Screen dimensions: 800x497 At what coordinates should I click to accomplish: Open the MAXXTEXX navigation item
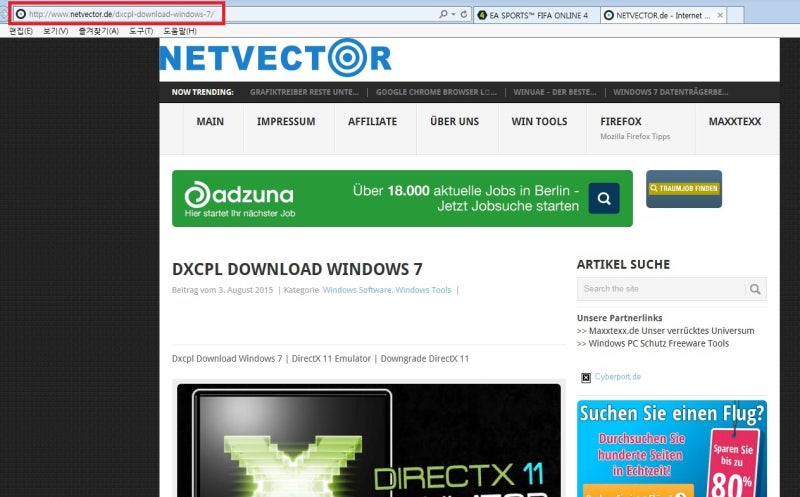point(735,121)
